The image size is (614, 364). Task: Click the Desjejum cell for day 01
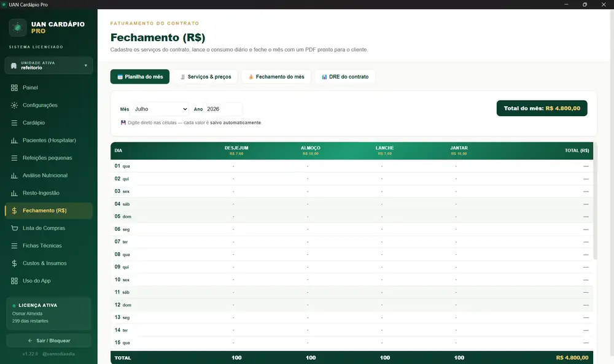point(233,166)
